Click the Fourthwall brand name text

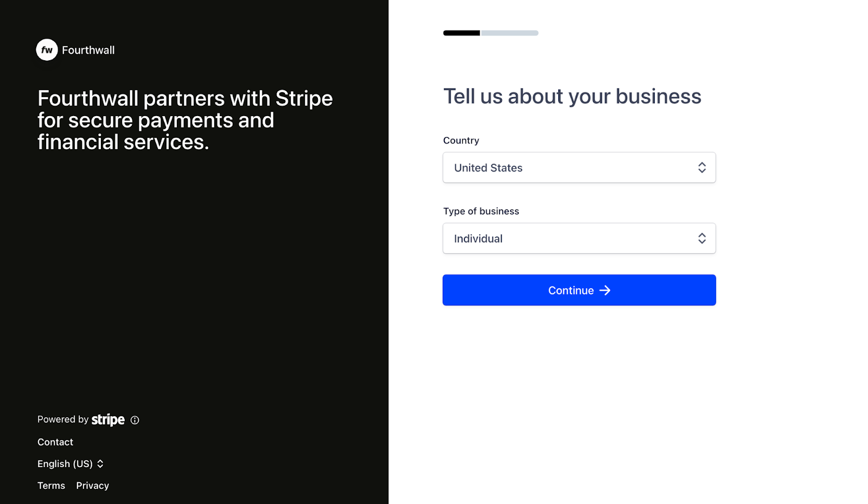point(88,50)
